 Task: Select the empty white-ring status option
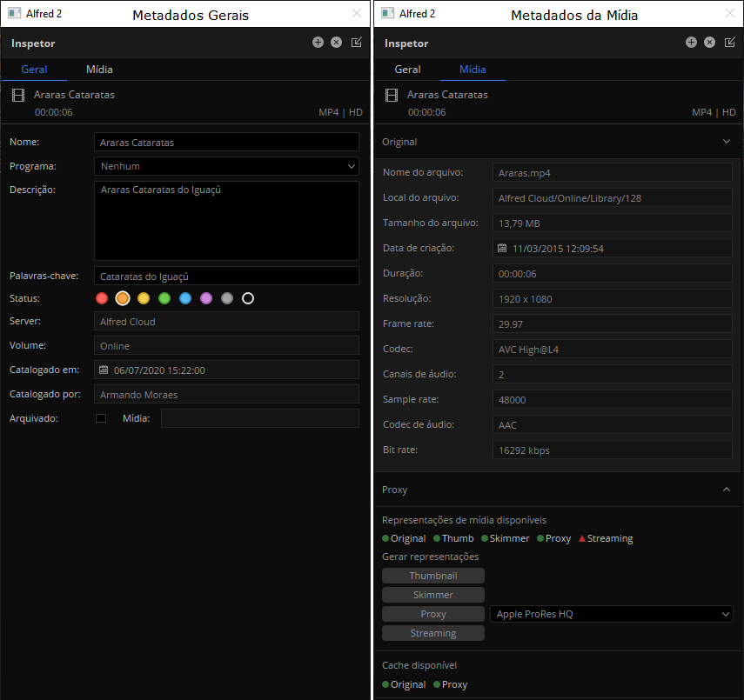click(x=248, y=298)
